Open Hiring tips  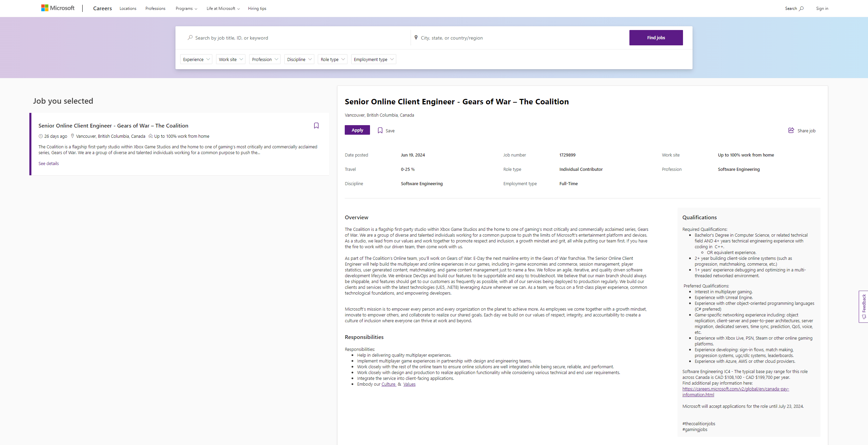pyautogui.click(x=257, y=9)
